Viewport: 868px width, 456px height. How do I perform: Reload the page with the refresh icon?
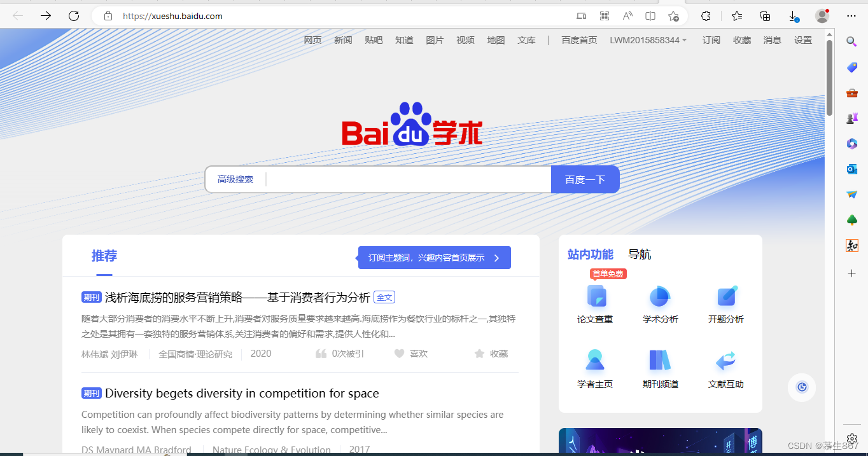pos(74,16)
